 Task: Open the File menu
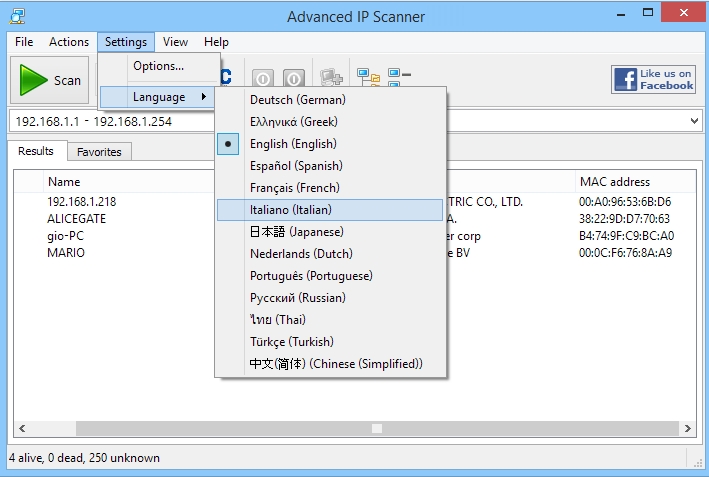(24, 42)
